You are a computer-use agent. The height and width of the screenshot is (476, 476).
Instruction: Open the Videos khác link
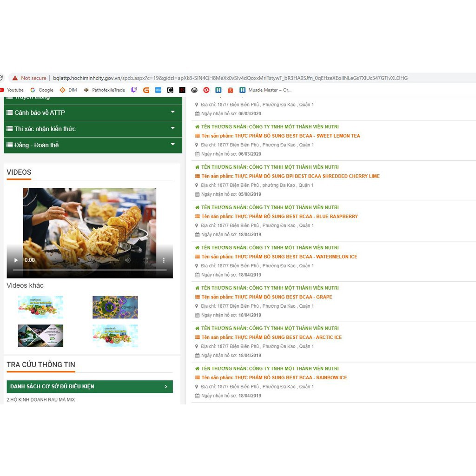point(25,285)
